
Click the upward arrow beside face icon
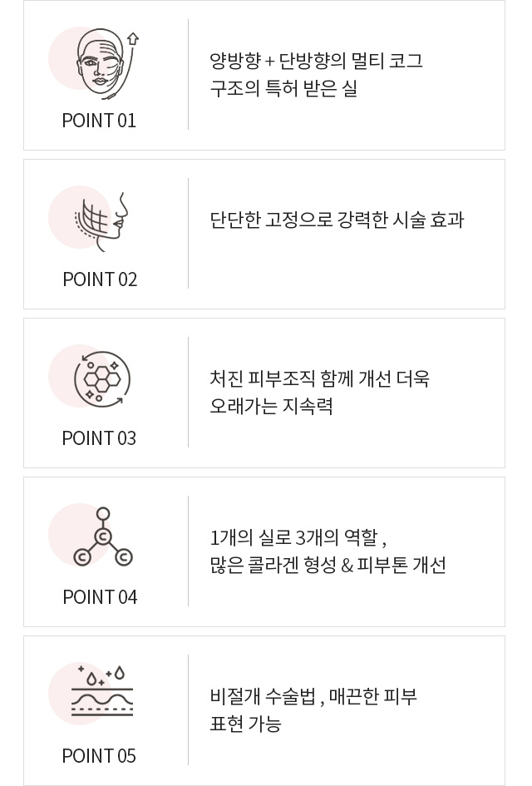click(132, 39)
